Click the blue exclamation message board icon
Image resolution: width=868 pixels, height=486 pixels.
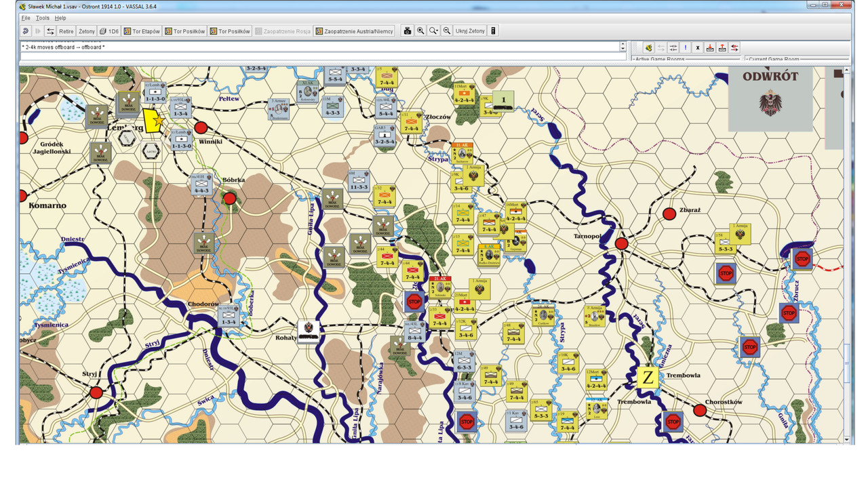click(685, 47)
